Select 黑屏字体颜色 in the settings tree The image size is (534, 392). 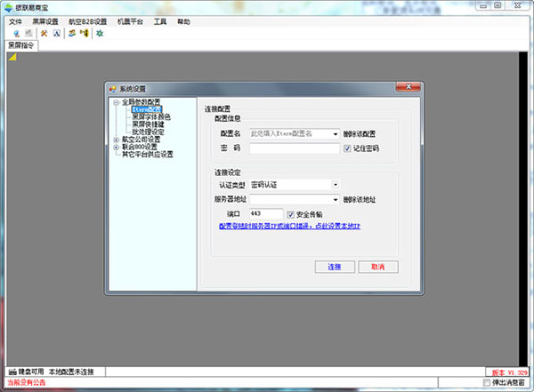click(151, 117)
